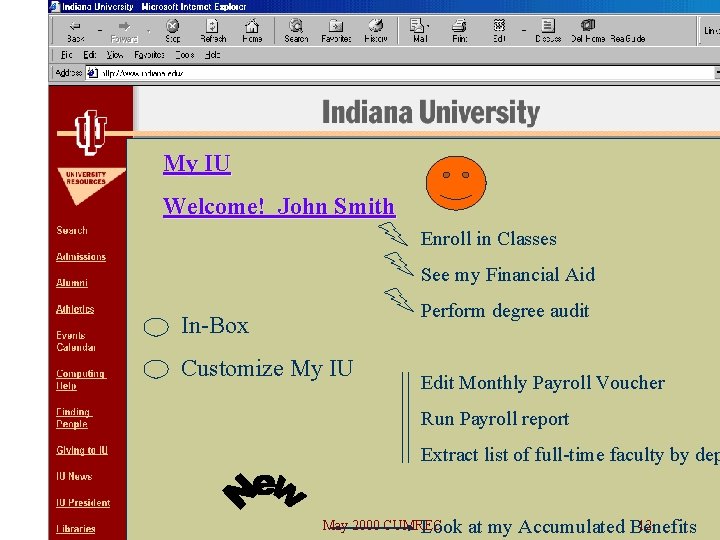Open the Mail button dropdown arrow

tap(428, 26)
